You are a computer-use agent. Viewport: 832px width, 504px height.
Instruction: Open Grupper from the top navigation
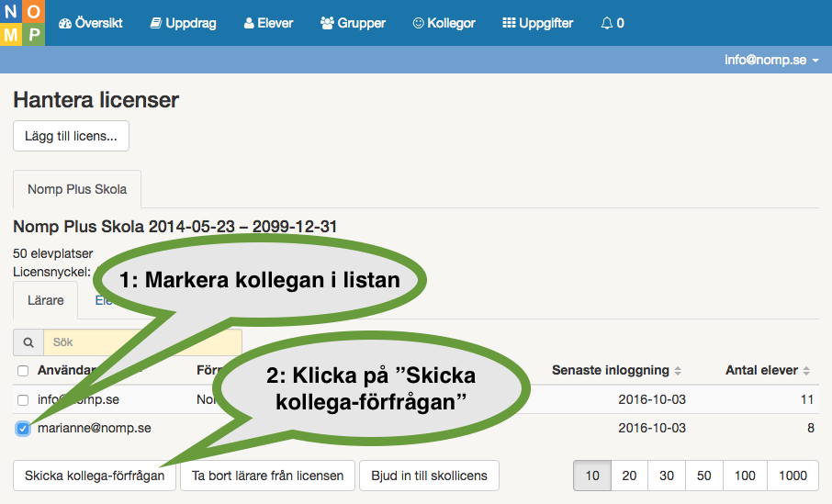(x=353, y=23)
